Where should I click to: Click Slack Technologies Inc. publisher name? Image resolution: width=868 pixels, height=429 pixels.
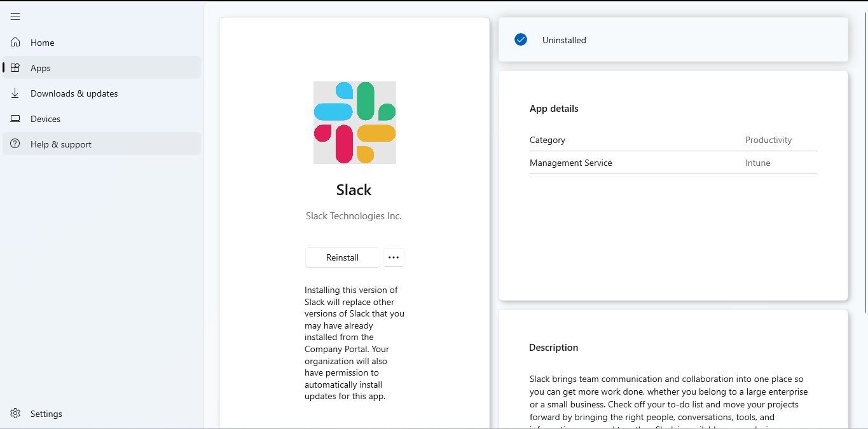[x=354, y=216]
